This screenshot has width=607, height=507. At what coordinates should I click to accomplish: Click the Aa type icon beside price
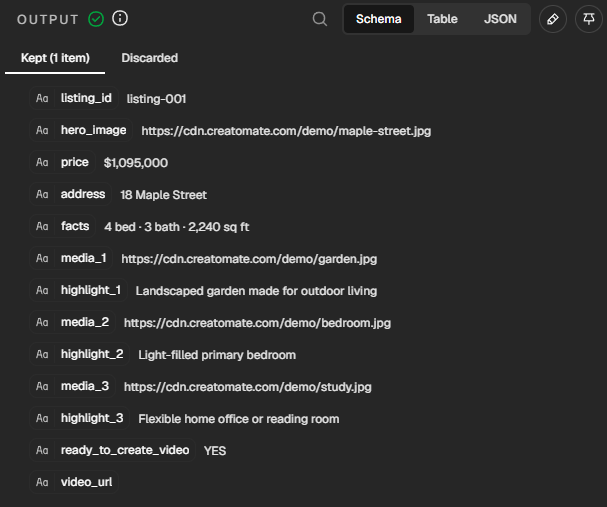42,162
